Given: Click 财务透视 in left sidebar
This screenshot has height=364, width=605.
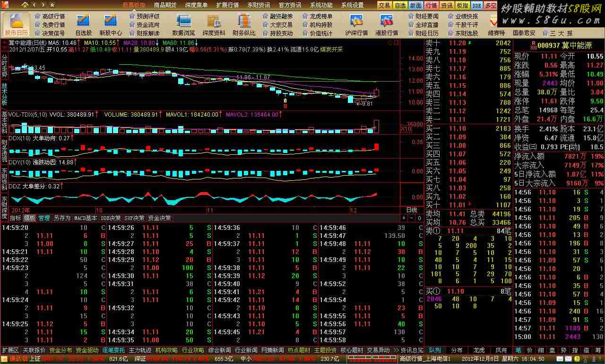Looking at the screenshot, I should pyautogui.click(x=4, y=151).
